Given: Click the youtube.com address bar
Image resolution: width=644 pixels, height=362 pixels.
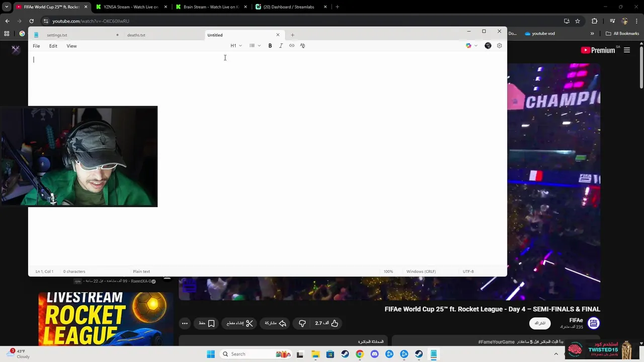Looking at the screenshot, I should click(302, 21).
